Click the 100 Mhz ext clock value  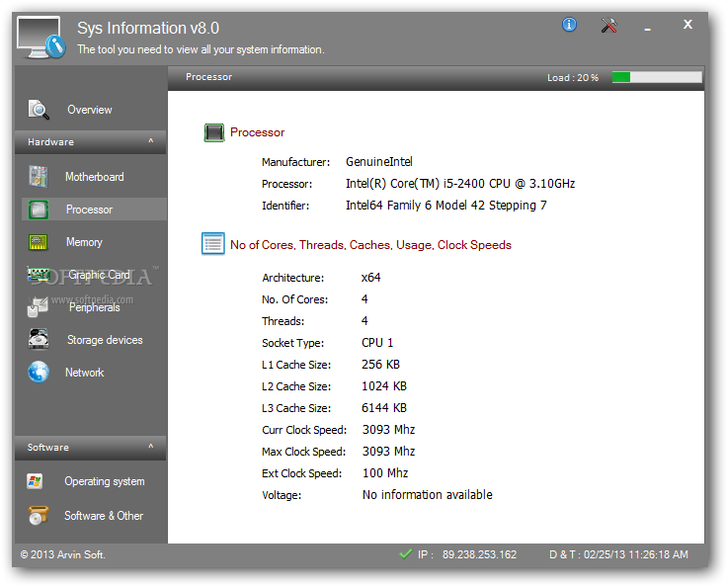click(385, 473)
